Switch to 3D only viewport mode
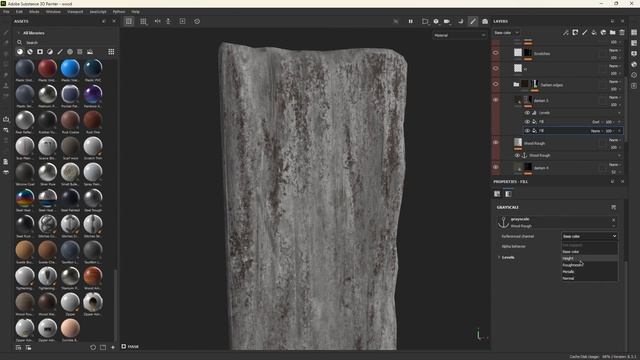This screenshot has width=640, height=360. [129, 21]
